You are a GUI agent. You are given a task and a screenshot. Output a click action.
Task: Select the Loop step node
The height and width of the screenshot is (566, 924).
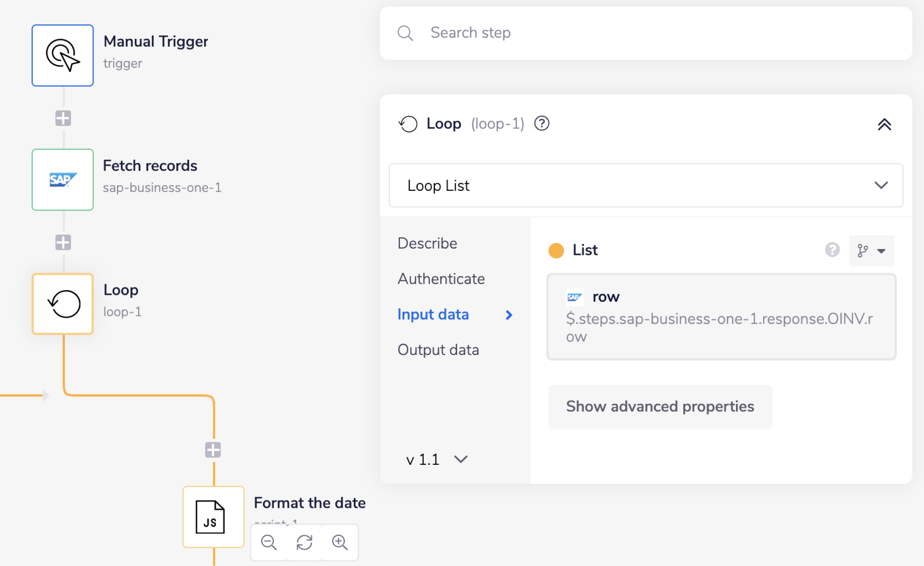click(62, 304)
